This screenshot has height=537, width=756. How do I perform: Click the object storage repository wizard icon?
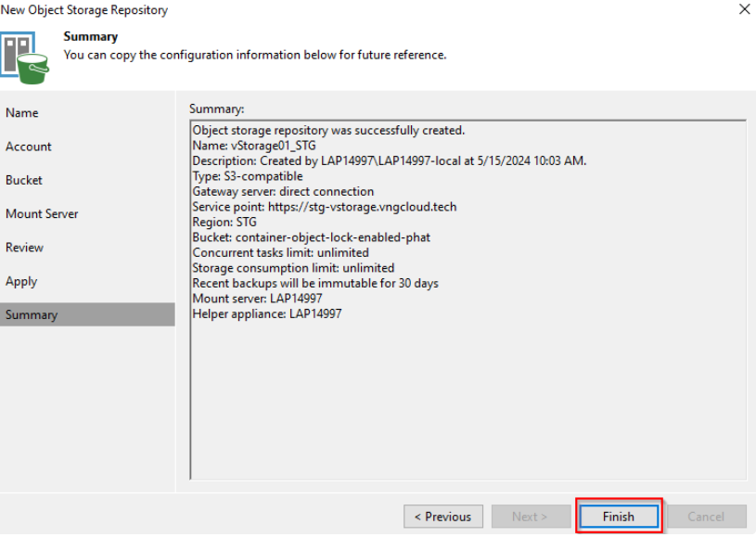click(x=27, y=56)
